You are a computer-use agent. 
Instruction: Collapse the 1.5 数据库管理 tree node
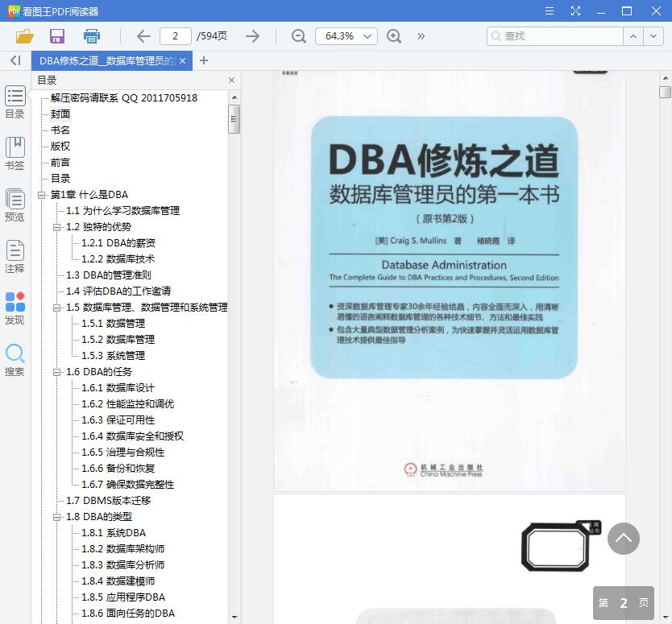tap(56, 308)
